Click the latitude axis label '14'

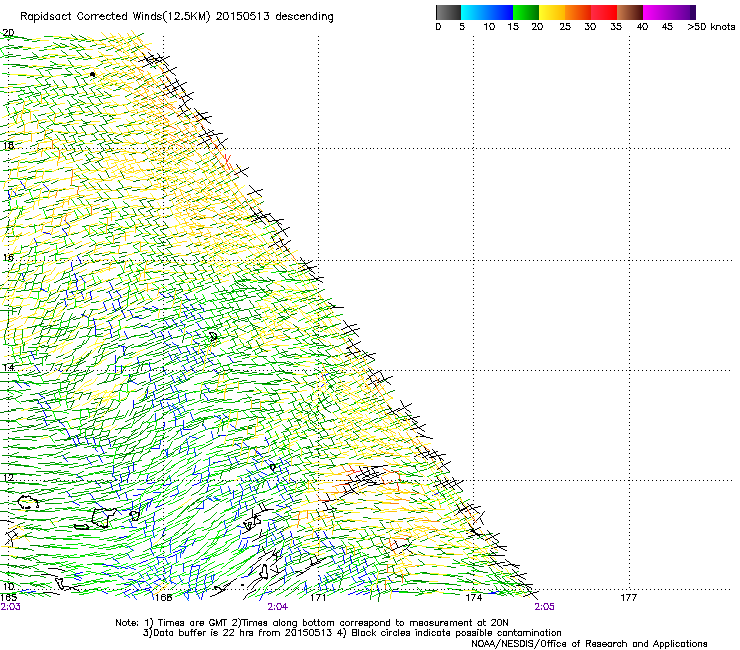click(8, 367)
